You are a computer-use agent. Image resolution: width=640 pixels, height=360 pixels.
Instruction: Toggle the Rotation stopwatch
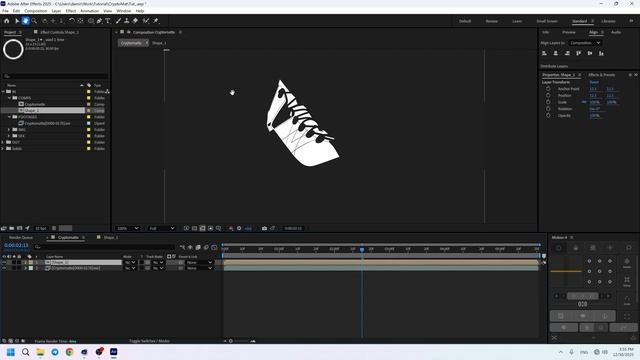tap(548, 109)
